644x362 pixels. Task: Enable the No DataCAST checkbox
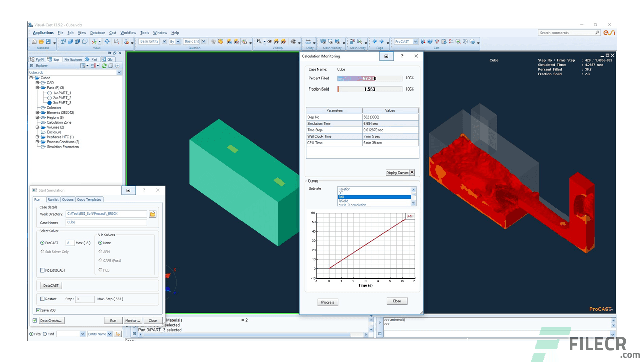43,270
